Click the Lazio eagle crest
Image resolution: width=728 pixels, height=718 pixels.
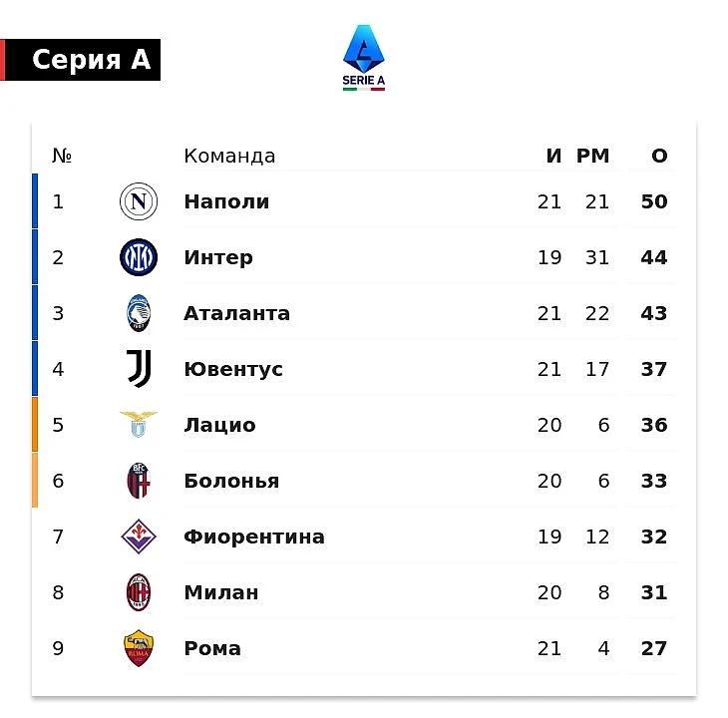139,425
